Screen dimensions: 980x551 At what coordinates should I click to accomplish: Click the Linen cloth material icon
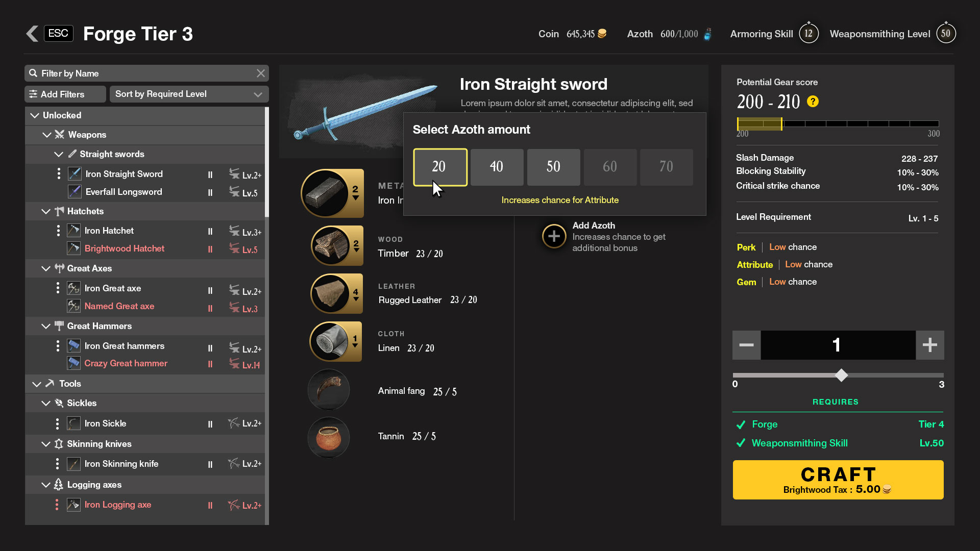pyautogui.click(x=330, y=341)
